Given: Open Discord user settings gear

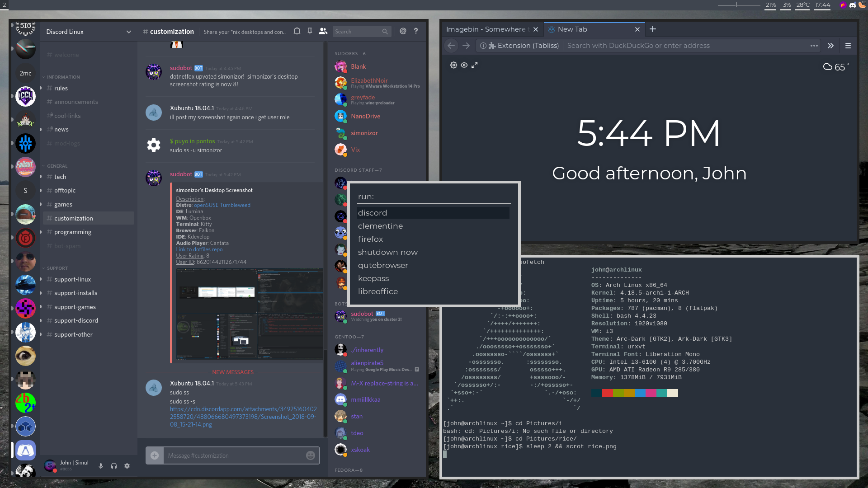Looking at the screenshot, I should [127, 466].
